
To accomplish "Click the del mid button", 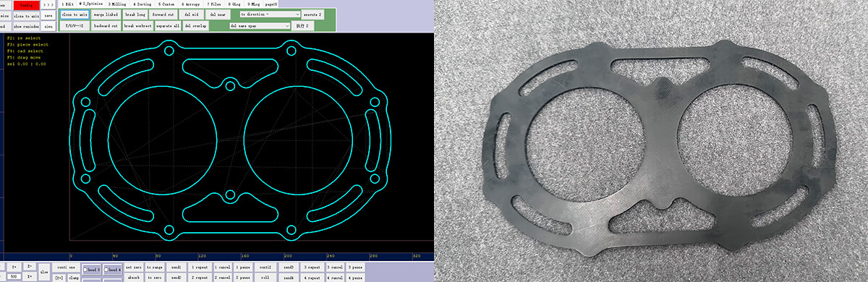I will pyautogui.click(x=192, y=14).
